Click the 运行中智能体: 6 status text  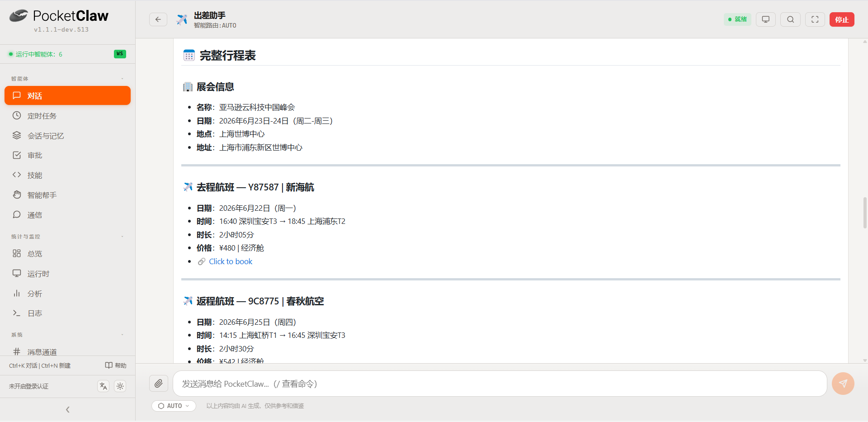pyautogui.click(x=39, y=54)
